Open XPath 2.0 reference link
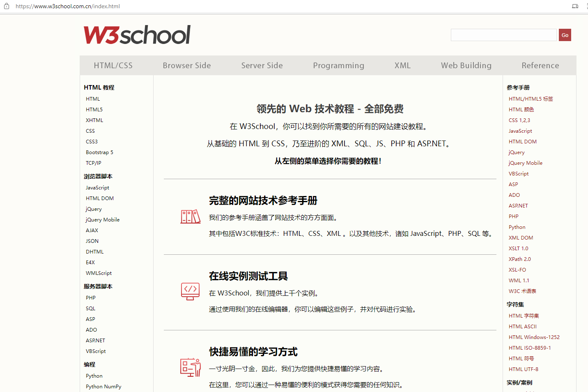588x392 pixels. click(x=520, y=259)
